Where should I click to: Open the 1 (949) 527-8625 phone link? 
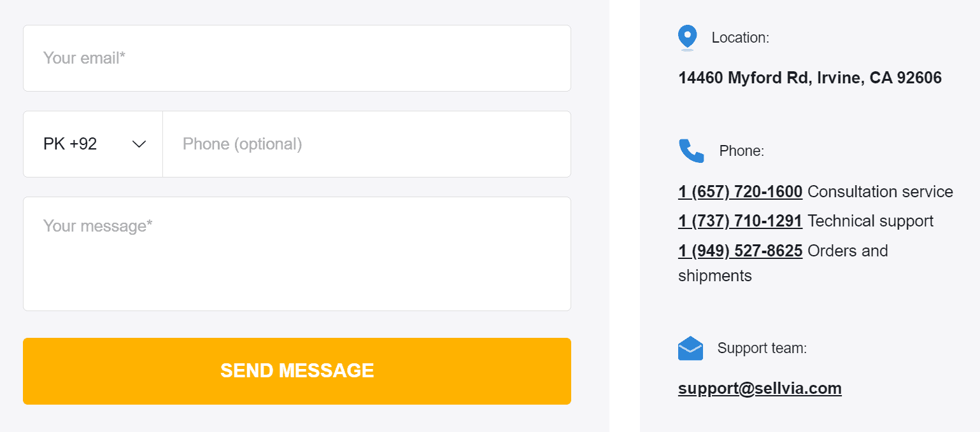click(x=740, y=251)
